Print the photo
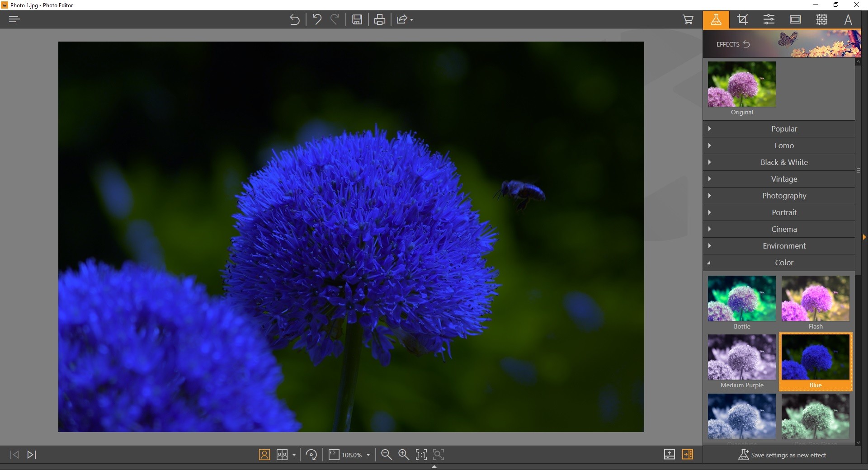Viewport: 868px width, 470px height. (380, 19)
